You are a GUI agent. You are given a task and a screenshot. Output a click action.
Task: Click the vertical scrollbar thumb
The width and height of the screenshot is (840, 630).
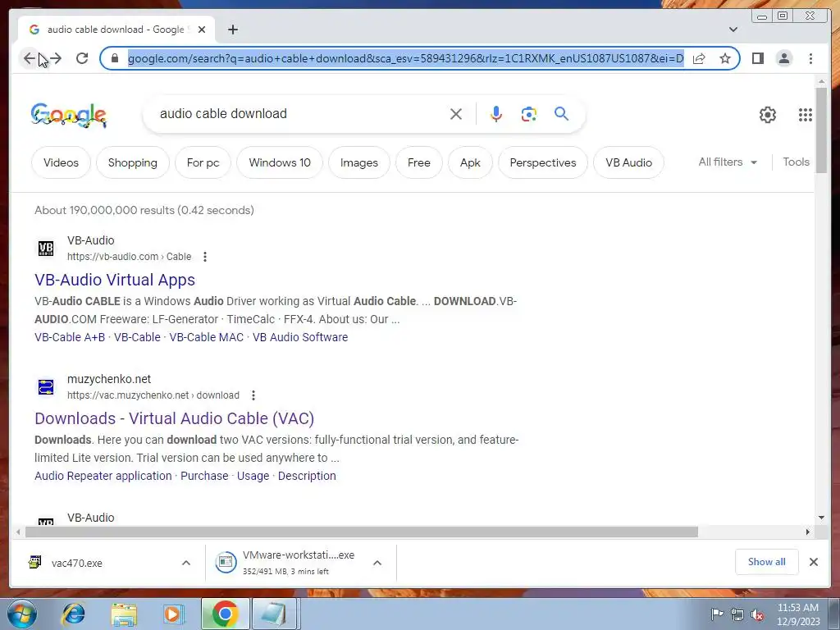(821, 130)
